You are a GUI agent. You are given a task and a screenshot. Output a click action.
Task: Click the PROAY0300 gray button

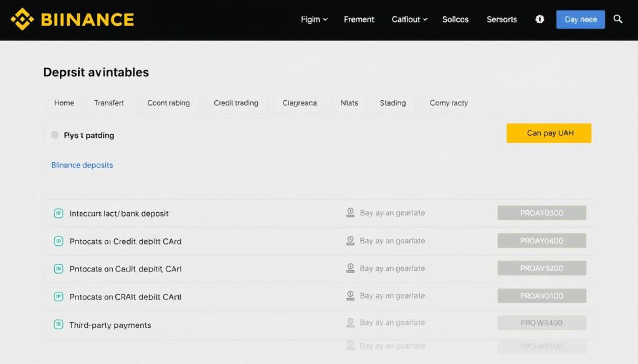(x=541, y=213)
